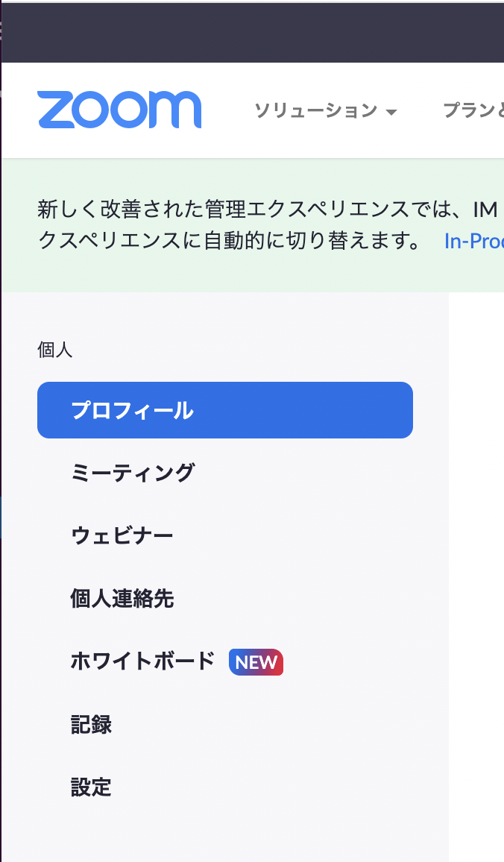
Task: Click the 個人 section heading
Action: click(54, 349)
